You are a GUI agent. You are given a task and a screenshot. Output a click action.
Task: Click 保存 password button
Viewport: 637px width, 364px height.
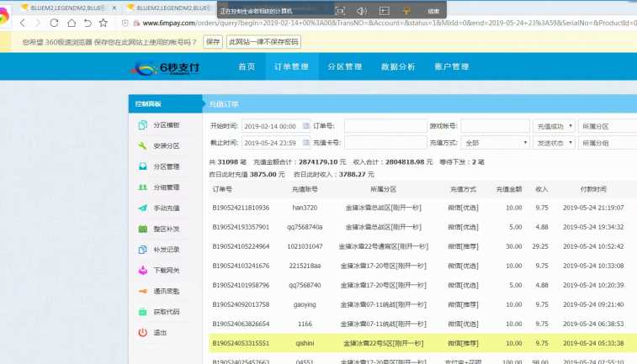coord(213,41)
